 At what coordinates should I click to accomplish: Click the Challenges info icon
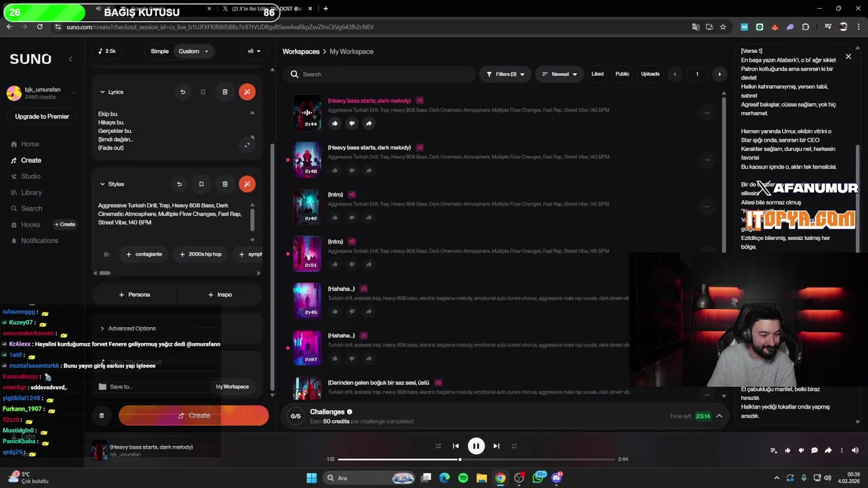[x=350, y=412]
